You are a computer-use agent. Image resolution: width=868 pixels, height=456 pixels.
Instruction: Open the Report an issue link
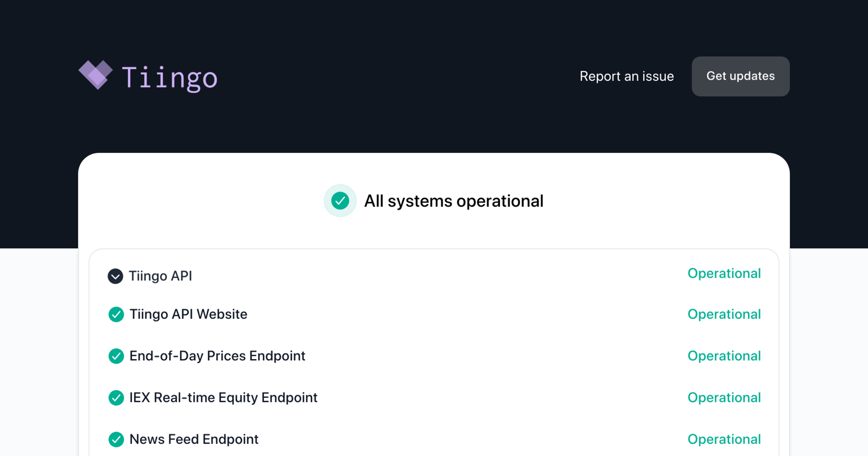[626, 76]
